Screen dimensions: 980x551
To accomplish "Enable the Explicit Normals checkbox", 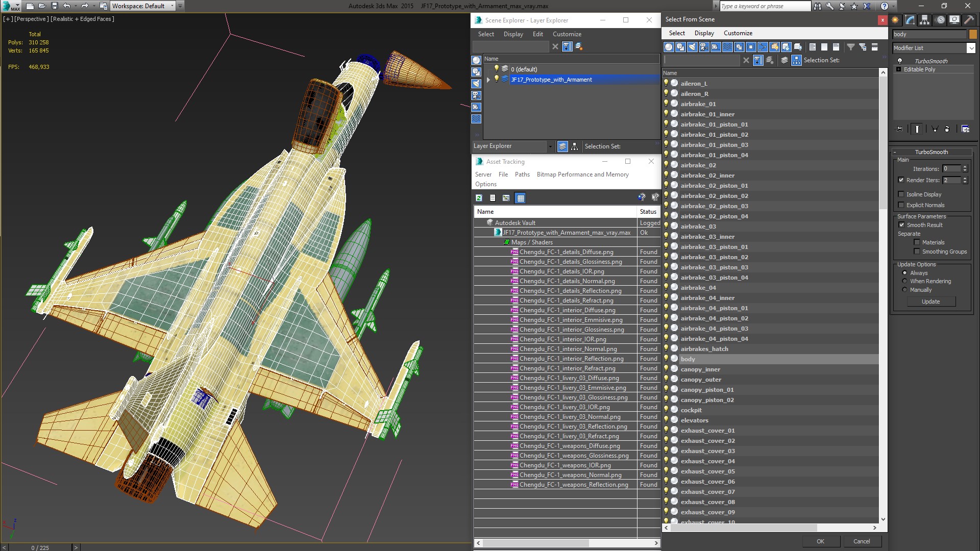I will [x=901, y=205].
